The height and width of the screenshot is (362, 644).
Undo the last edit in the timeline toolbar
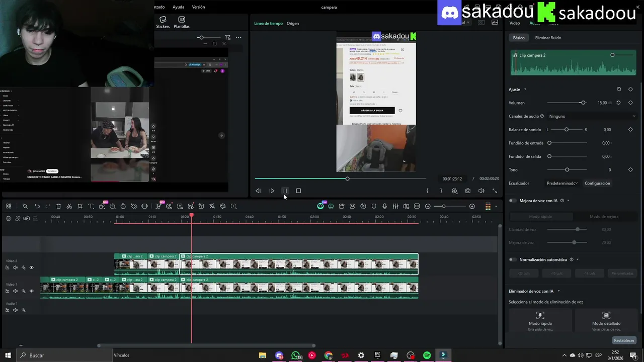click(x=37, y=206)
